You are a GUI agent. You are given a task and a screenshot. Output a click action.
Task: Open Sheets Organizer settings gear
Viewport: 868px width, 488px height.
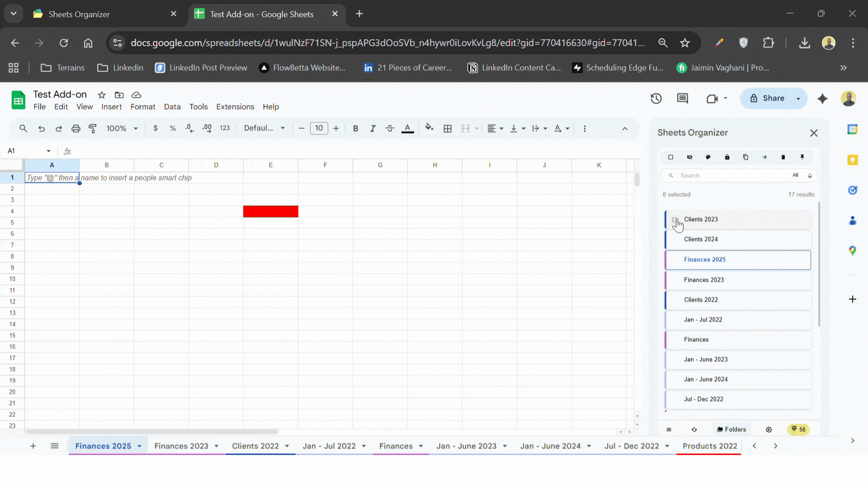coord(769,429)
